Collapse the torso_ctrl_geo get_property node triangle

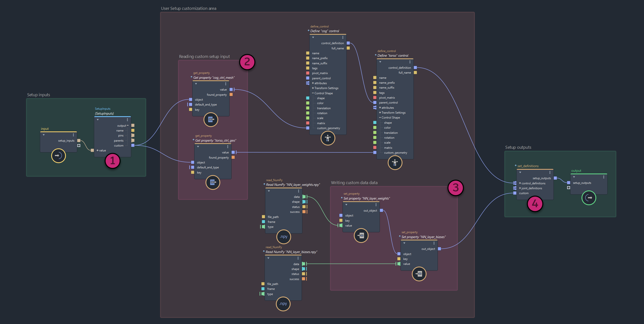tap(198, 147)
